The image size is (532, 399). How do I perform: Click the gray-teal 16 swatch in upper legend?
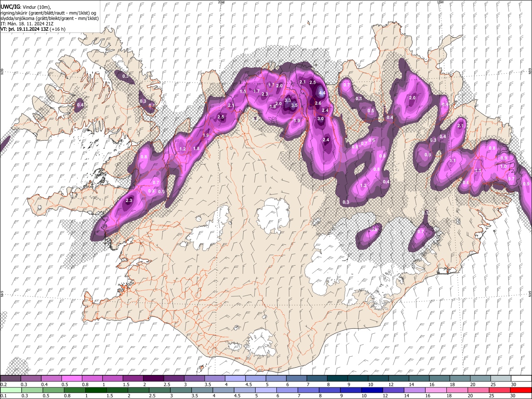pyautogui.click(x=439, y=378)
